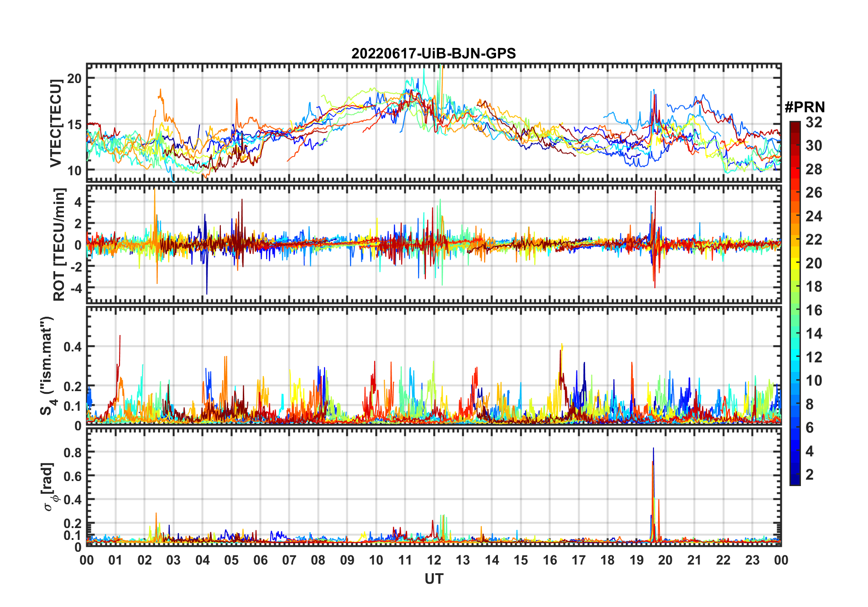Viewport: 868px width, 607px height.
Task: Click the ROT [TECU/min] axis label
Action: click(x=59, y=244)
